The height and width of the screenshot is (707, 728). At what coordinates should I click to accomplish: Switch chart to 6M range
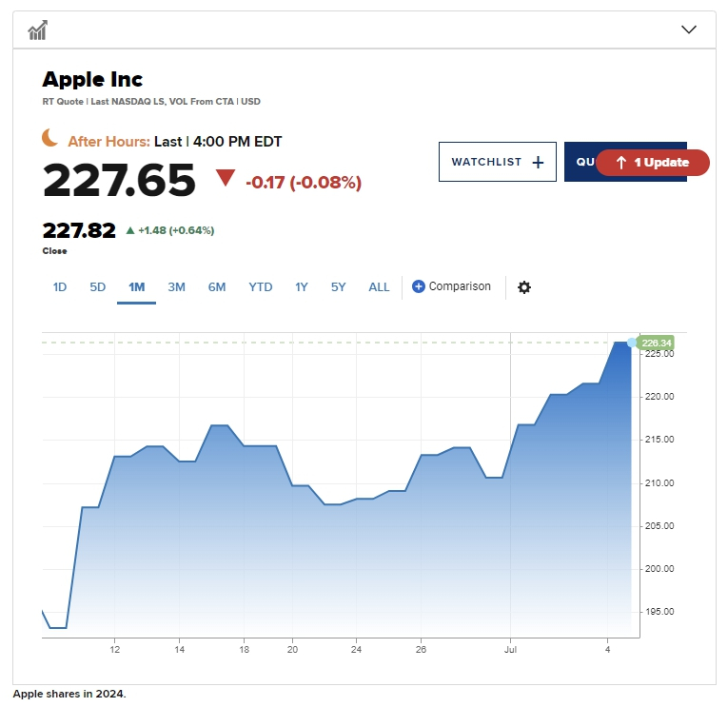click(217, 287)
